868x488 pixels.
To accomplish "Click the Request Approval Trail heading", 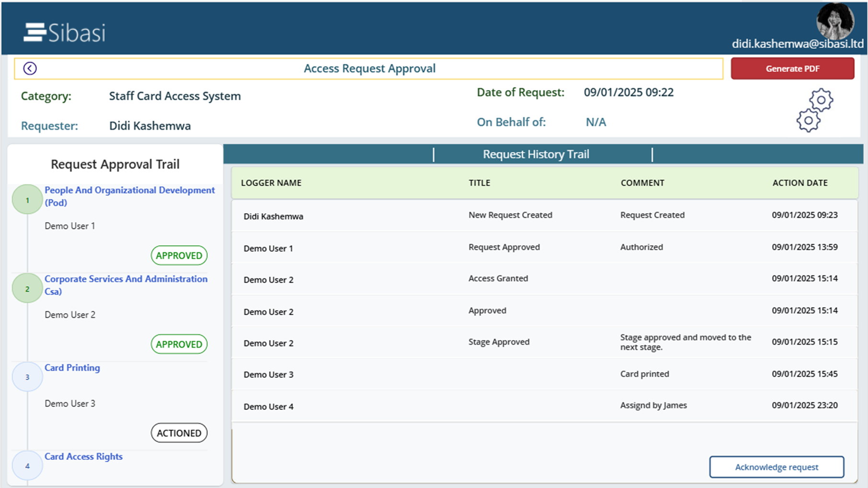I will click(115, 164).
